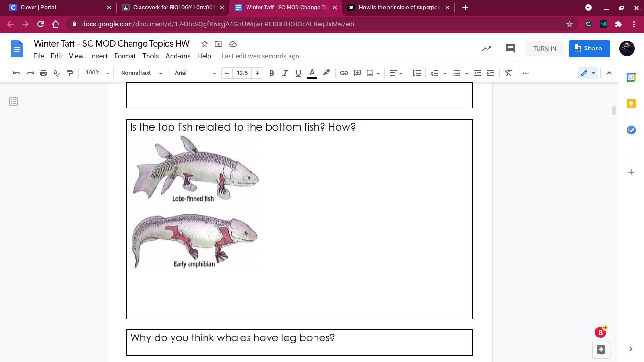Open comment history icon
The width and height of the screenshot is (644, 362).
tap(510, 49)
